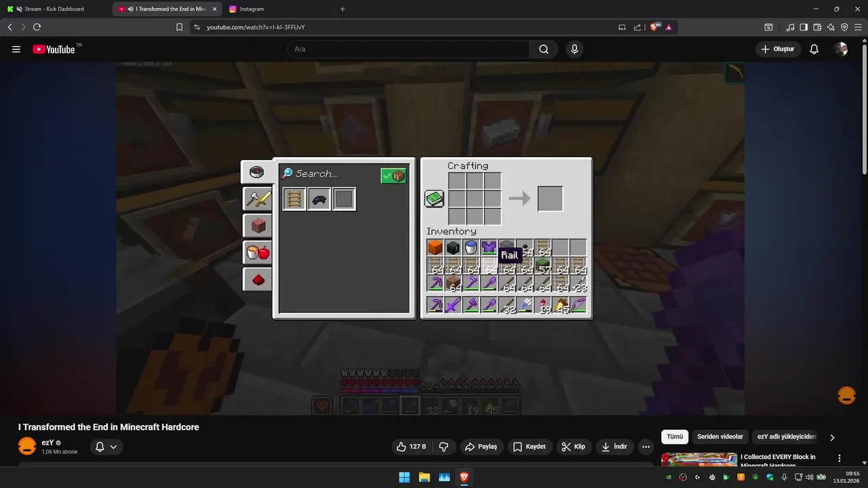Pick the grass block stack of 57
The height and width of the screenshot is (488, 868).
[542, 266]
